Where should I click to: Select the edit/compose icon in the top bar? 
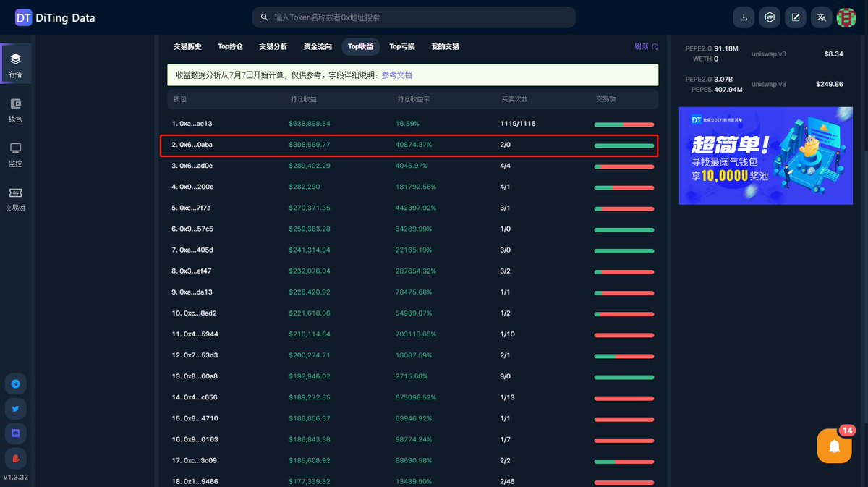[796, 17]
